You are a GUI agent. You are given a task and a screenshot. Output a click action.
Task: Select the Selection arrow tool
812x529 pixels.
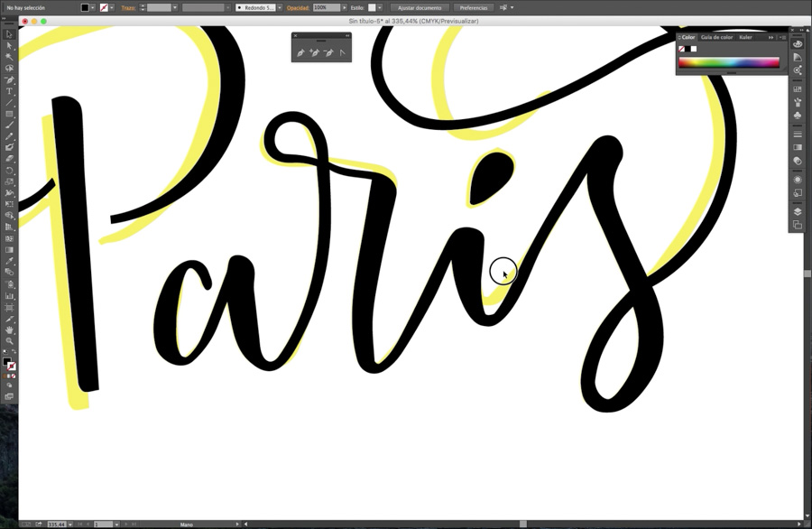click(x=10, y=34)
